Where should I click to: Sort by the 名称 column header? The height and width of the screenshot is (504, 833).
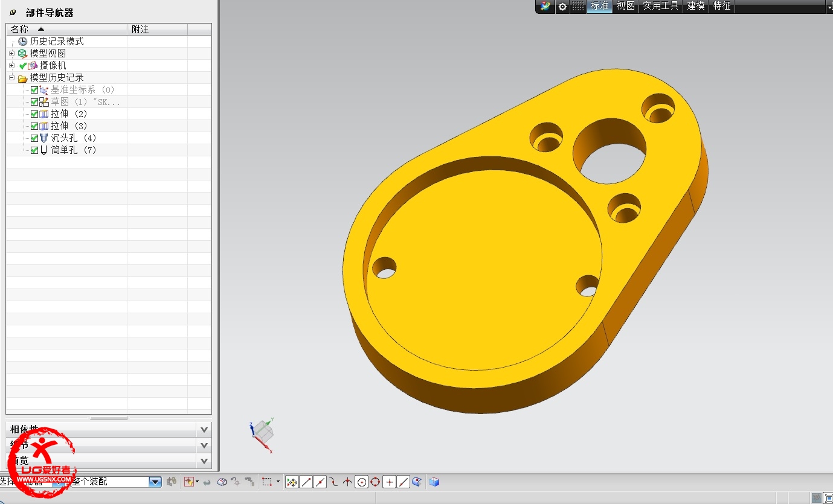[66, 29]
